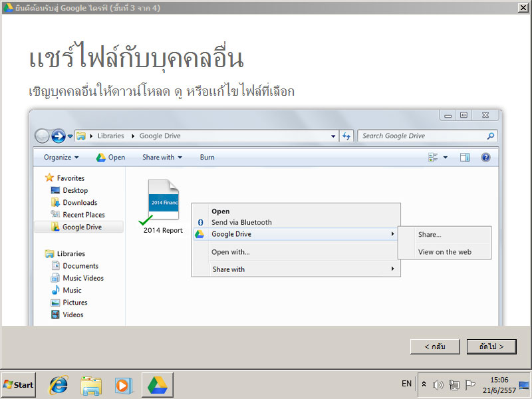Screen dimensions: 532x399
Task: Choose Share... in the Google Drive submenu
Action: [430, 235]
